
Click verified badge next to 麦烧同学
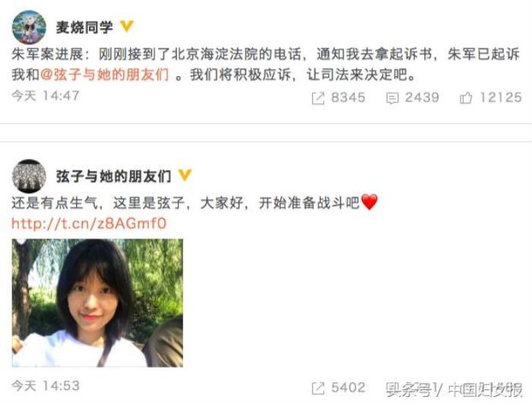[x=127, y=26]
